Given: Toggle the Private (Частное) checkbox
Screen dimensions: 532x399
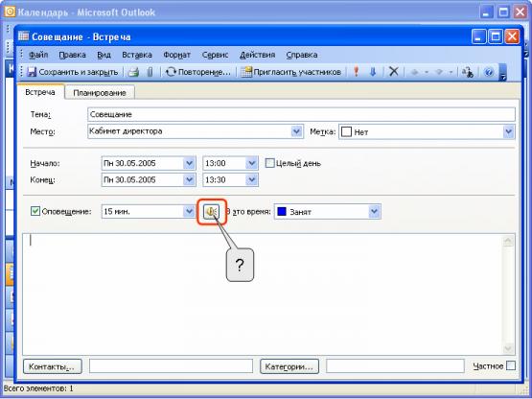Looking at the screenshot, I should (x=510, y=365).
